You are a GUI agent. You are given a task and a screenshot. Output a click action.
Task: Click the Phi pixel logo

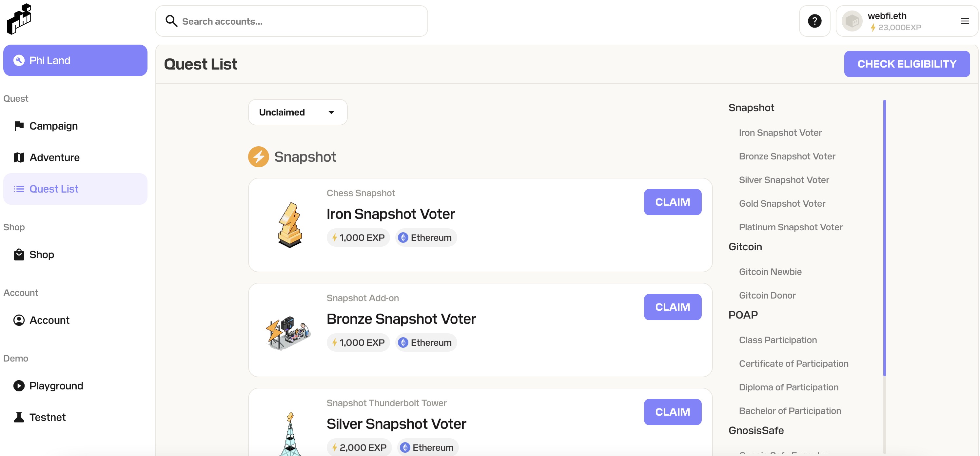(19, 19)
